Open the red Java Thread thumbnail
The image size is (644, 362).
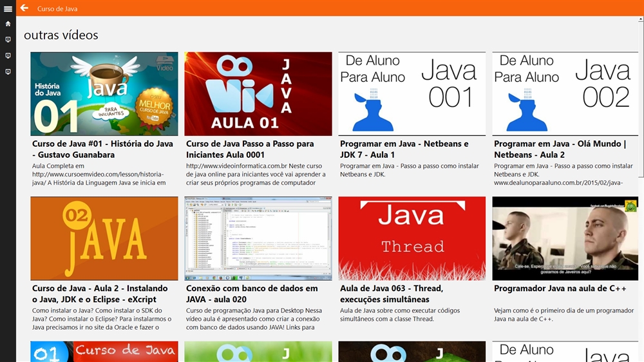[x=412, y=238]
